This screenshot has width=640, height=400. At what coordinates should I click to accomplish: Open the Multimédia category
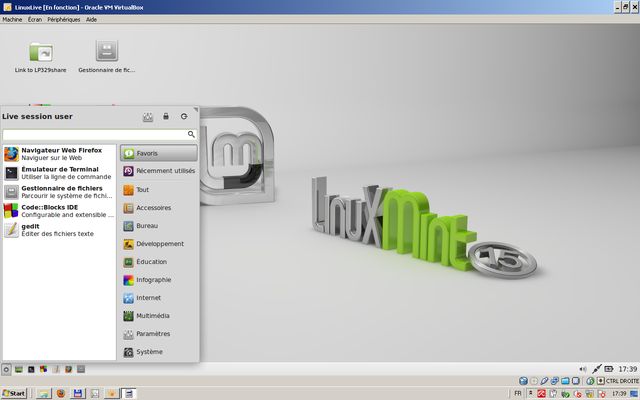pyautogui.click(x=158, y=316)
